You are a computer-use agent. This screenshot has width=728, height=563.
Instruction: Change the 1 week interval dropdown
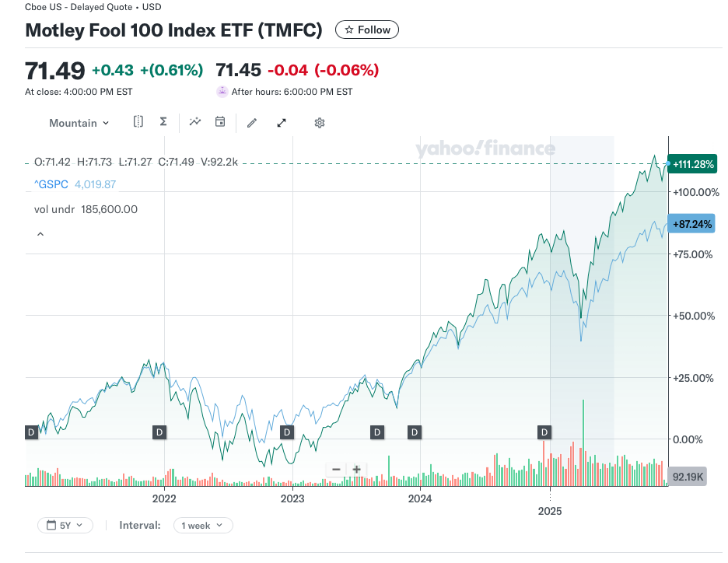coord(202,526)
